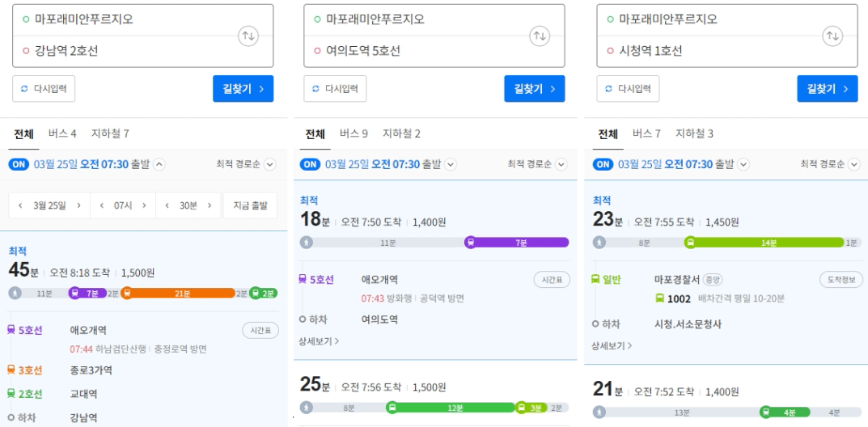This screenshot has height=427, width=868.
Task: Open the 최적 경로순 sort dropdown in the 시청역 panel
Action: click(830, 164)
